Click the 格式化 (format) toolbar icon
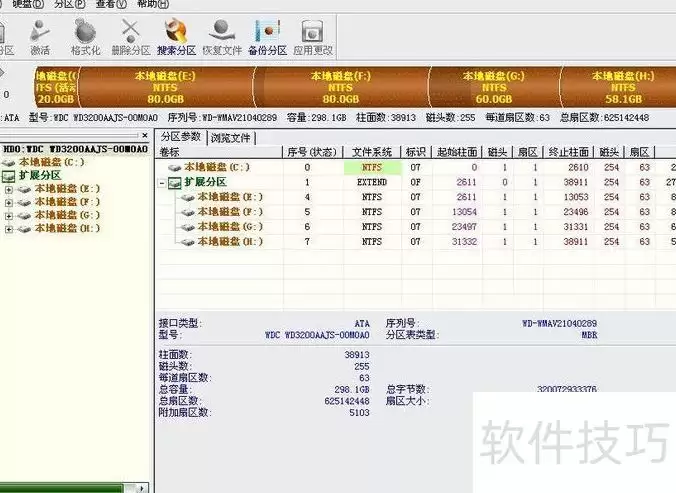676x493 pixels. 85,37
